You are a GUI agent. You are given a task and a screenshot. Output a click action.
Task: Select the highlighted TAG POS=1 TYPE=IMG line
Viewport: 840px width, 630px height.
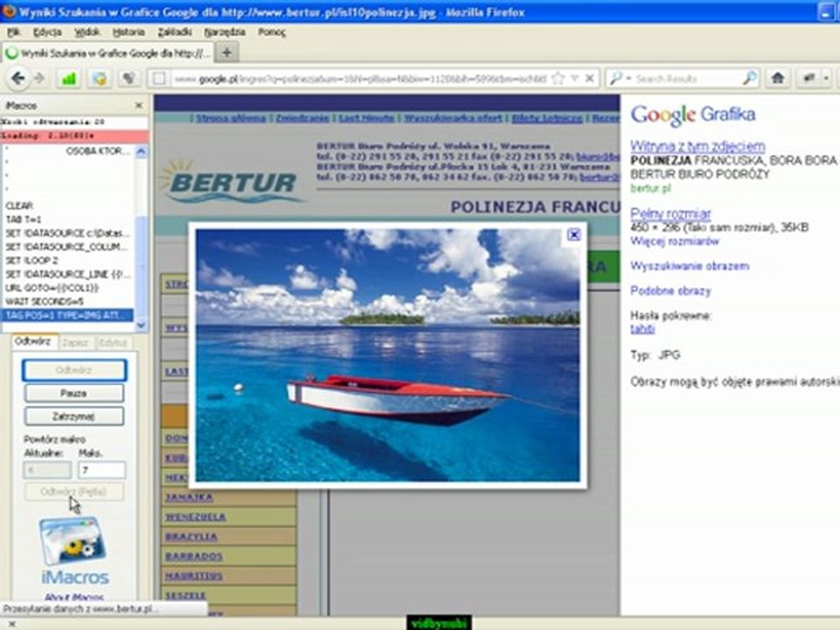pyautogui.click(x=68, y=316)
